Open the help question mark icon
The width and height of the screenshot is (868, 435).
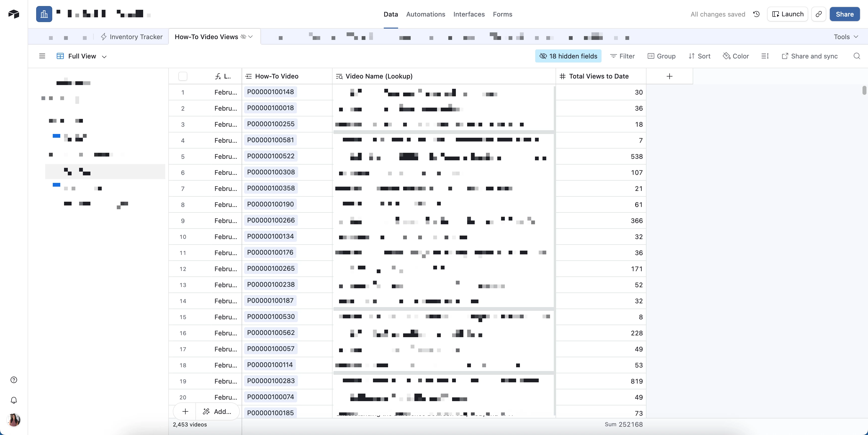pyautogui.click(x=14, y=380)
